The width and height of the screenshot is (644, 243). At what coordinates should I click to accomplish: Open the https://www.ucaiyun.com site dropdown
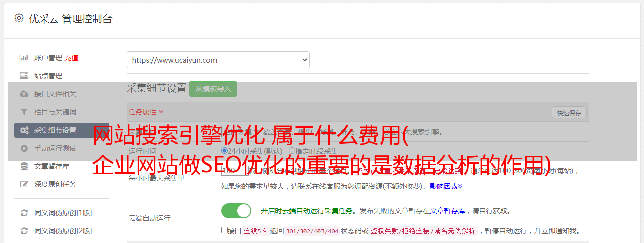tap(218, 60)
